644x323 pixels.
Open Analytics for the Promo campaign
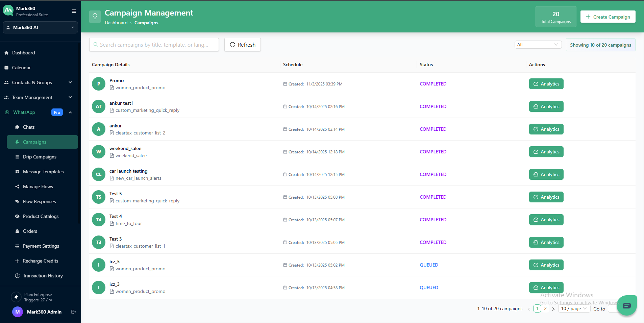tap(546, 84)
